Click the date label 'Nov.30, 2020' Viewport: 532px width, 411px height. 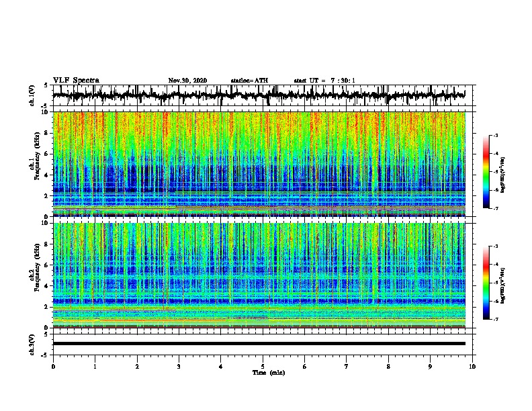point(187,81)
